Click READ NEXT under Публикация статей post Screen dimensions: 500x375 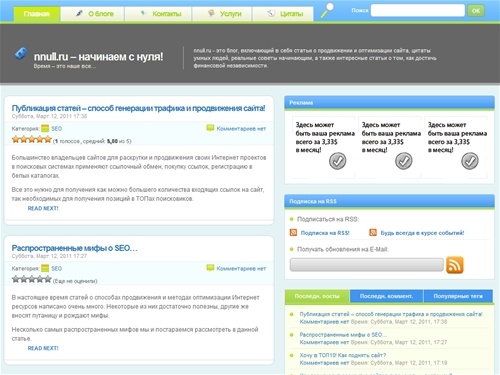pyautogui.click(x=43, y=208)
